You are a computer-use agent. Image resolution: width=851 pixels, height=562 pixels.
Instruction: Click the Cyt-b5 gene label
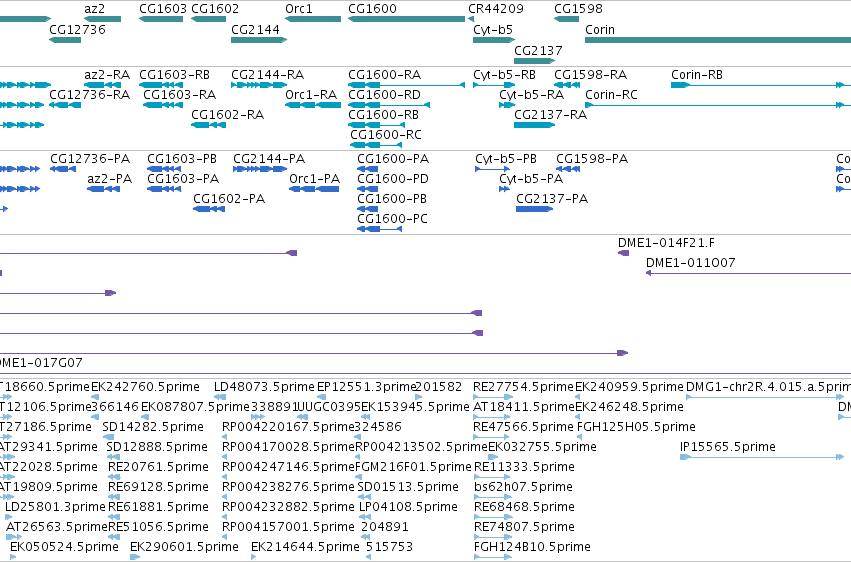click(x=493, y=30)
